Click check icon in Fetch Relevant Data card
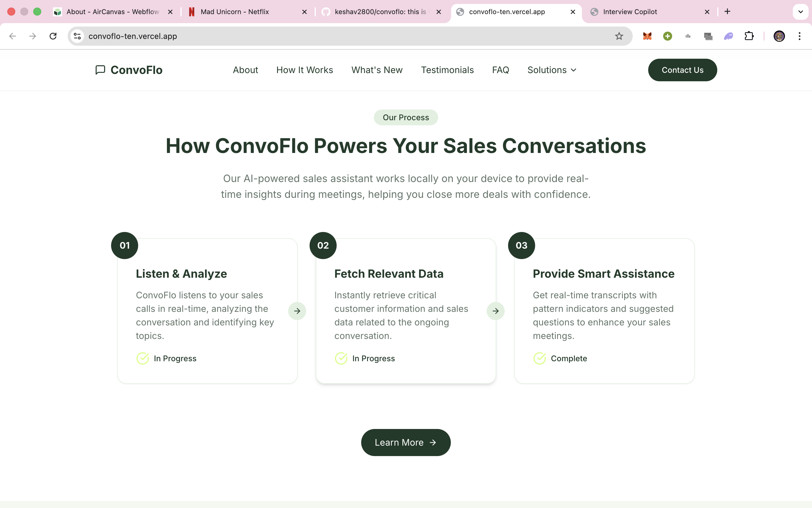Viewport: 812px width, 508px height. point(341,358)
